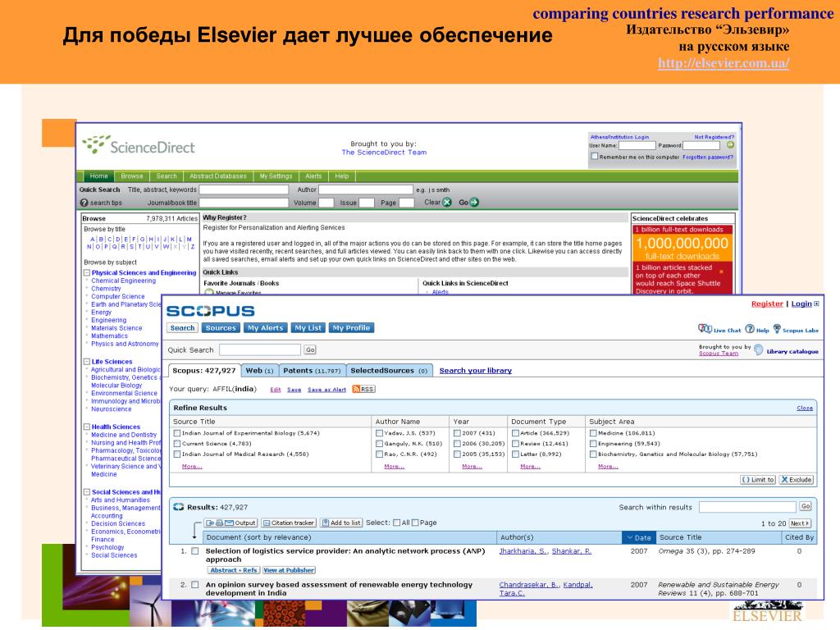Click Save as Alert link
This screenshot has width=840, height=630.
[326, 390]
